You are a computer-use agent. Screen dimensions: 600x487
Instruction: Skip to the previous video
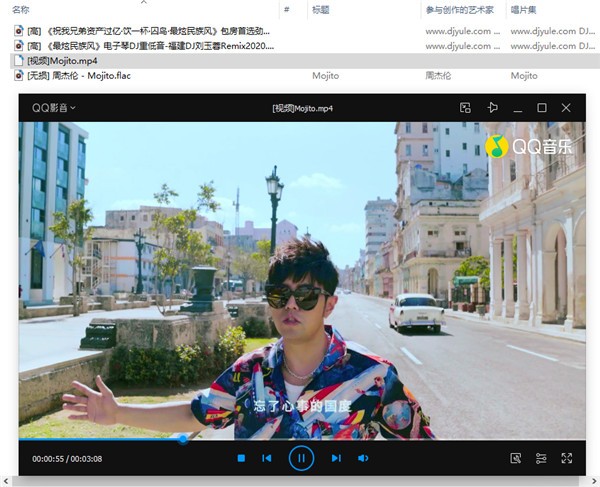coord(267,458)
